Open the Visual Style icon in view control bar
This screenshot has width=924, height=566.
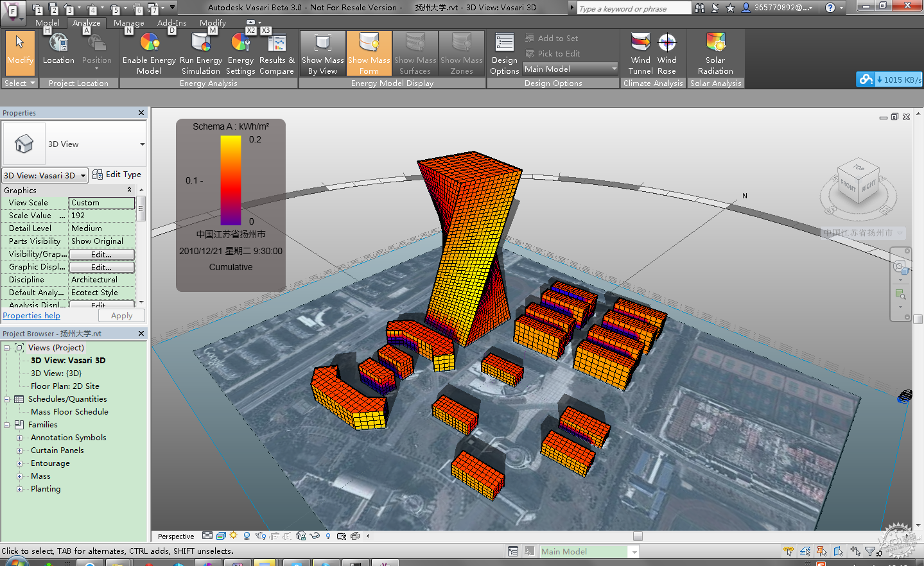[x=221, y=536]
